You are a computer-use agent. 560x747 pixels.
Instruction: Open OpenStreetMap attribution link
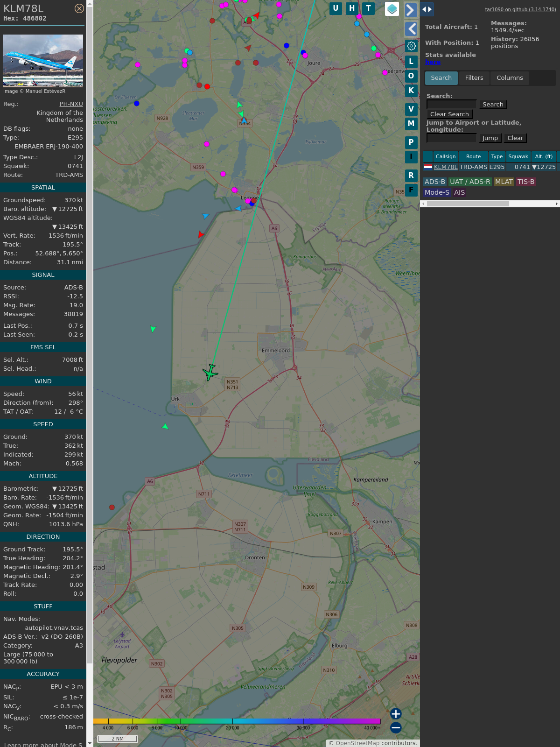click(x=357, y=743)
